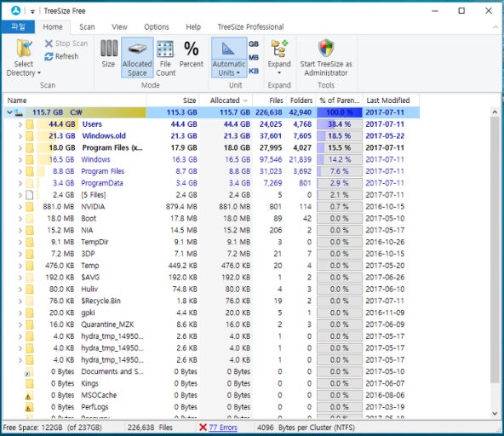Open the Options ribbon tab
The height and width of the screenshot is (436, 504).
coord(157,27)
